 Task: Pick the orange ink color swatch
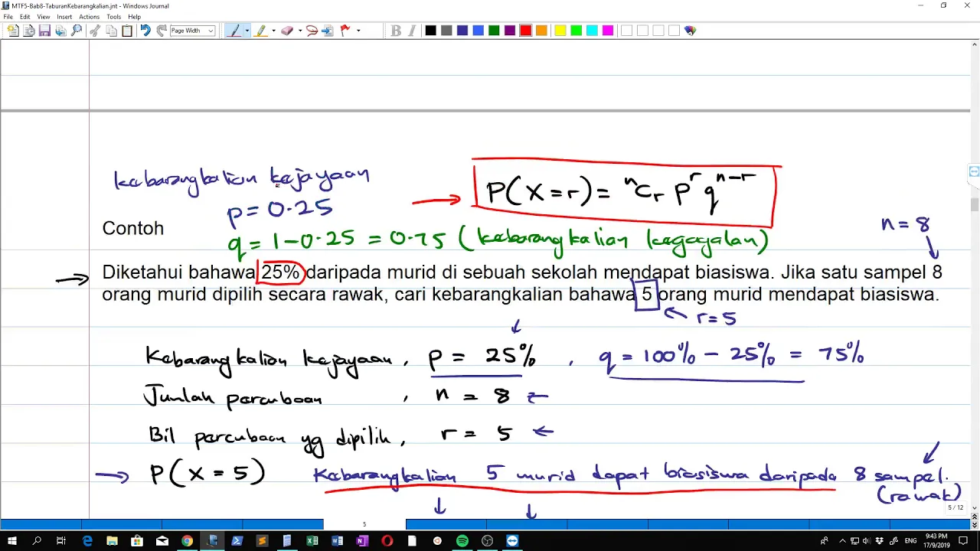tap(541, 31)
